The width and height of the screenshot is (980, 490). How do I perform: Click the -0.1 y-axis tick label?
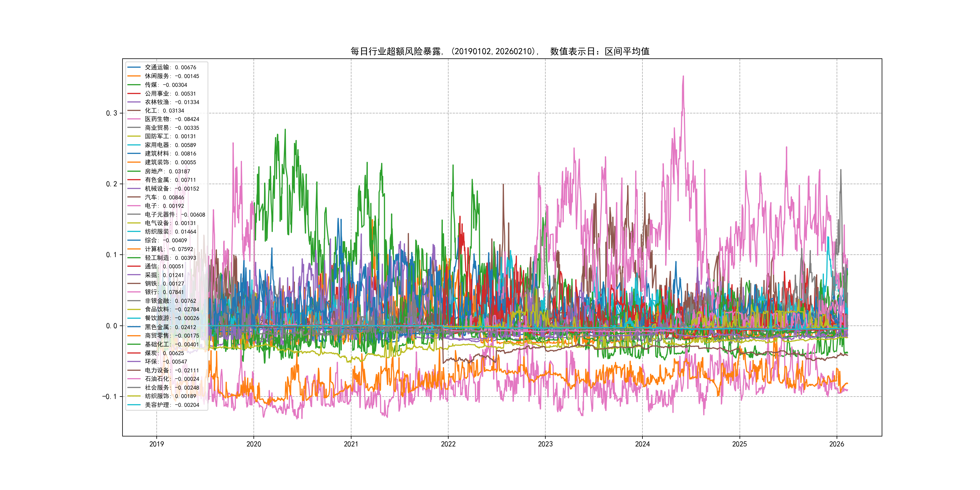(109, 397)
